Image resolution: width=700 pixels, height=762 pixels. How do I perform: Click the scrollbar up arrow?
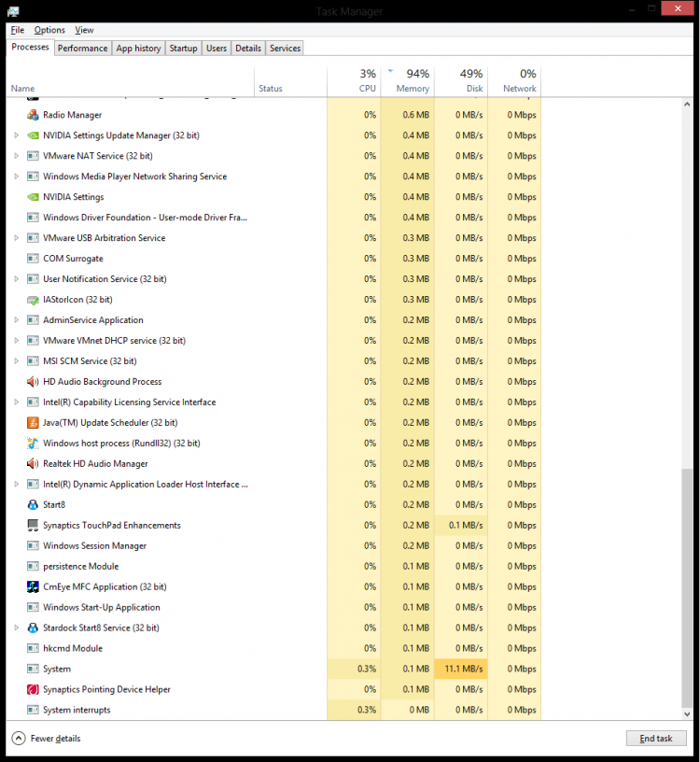[x=687, y=104]
